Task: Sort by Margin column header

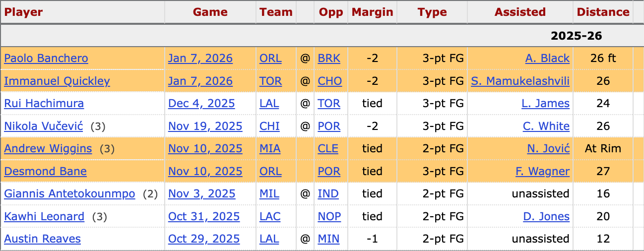Action: (x=372, y=12)
